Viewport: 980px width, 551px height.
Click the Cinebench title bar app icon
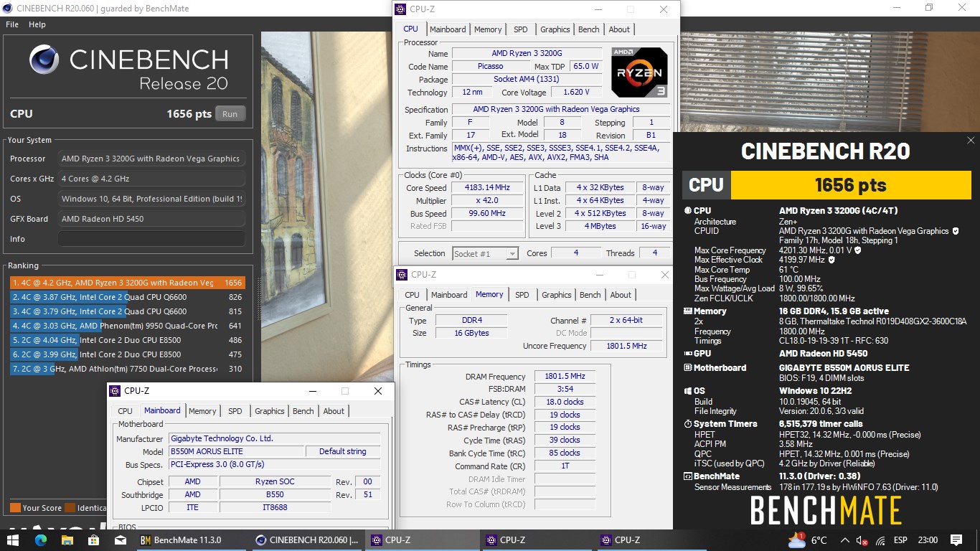pos(9,8)
